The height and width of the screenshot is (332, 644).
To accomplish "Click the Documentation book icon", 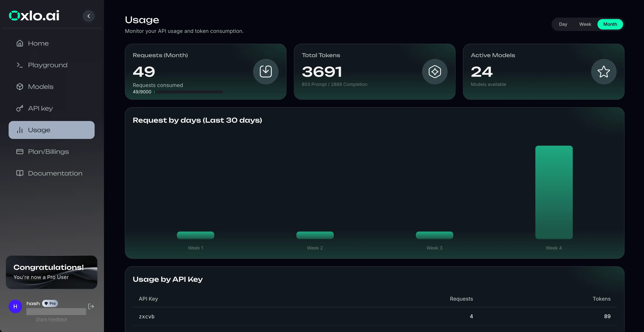I will click(x=20, y=173).
